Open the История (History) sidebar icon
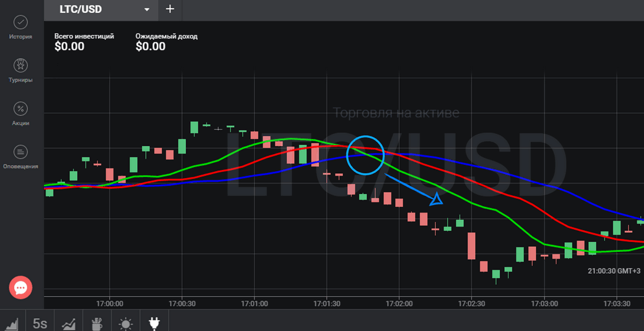The height and width of the screenshot is (331, 644). coord(20,23)
